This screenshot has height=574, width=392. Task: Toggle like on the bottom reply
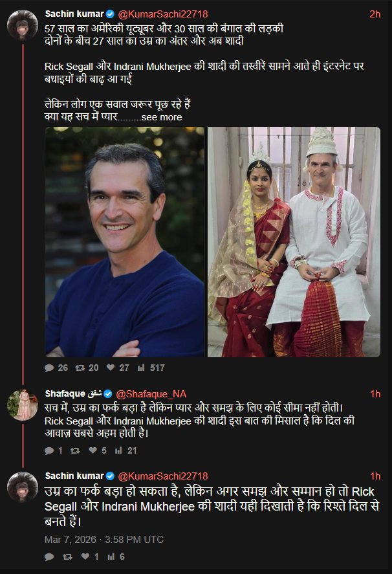(89, 557)
